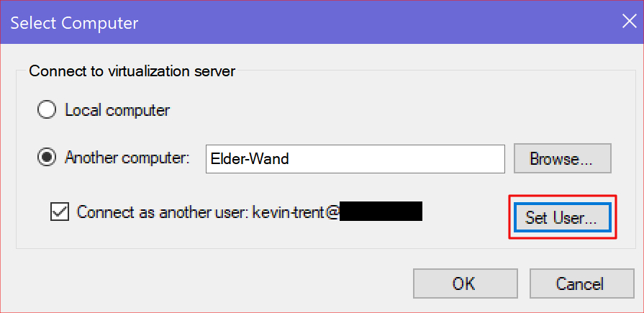Click the 'Another computer:' label text
The height and width of the screenshot is (313, 644).
click(x=127, y=158)
